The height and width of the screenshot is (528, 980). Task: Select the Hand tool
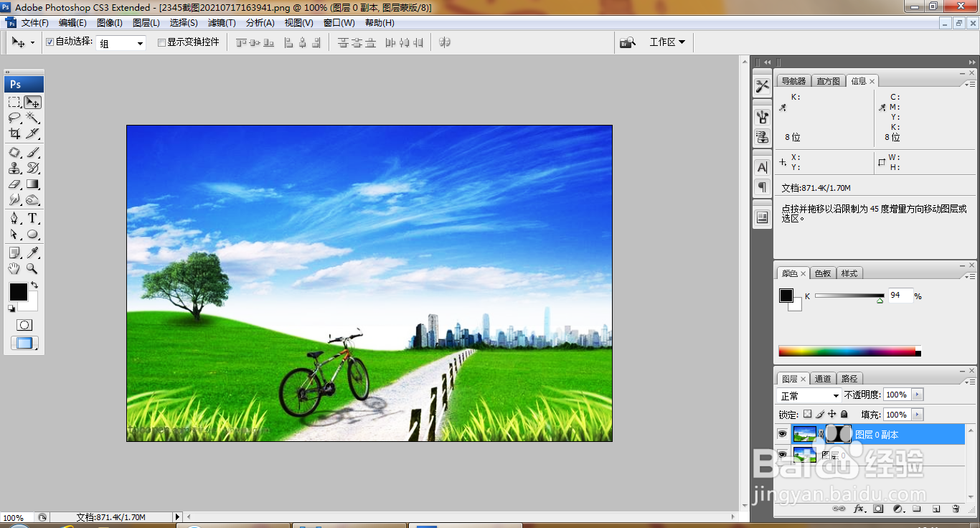click(14, 269)
